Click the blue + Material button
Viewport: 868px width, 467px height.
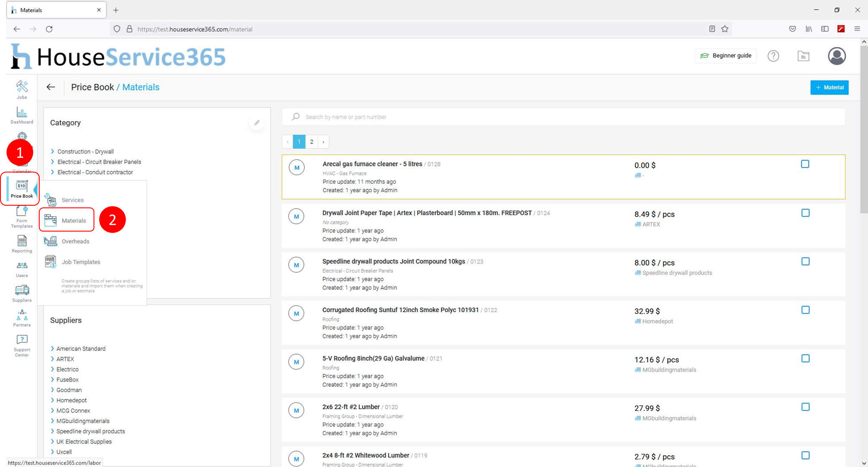pyautogui.click(x=829, y=88)
